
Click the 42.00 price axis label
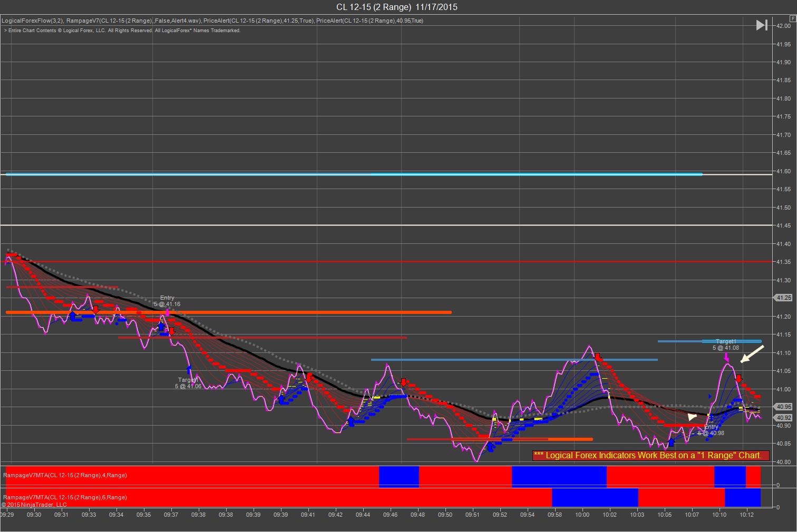point(783,26)
